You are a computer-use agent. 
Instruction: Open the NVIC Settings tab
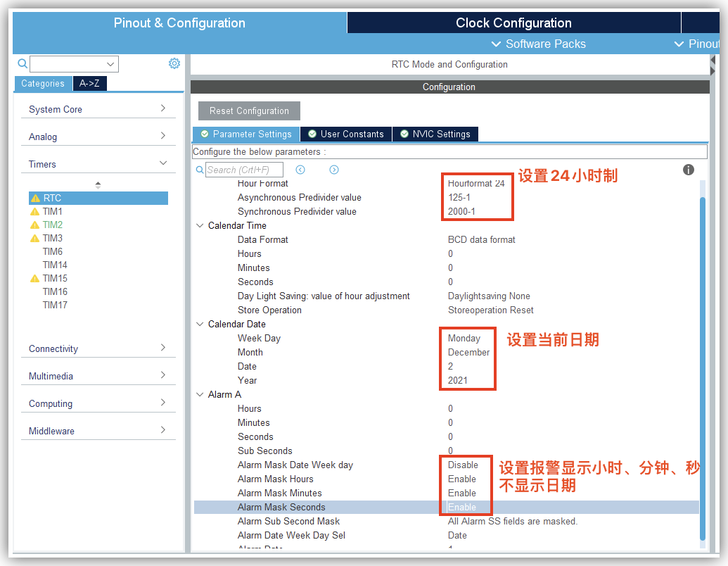[435, 134]
